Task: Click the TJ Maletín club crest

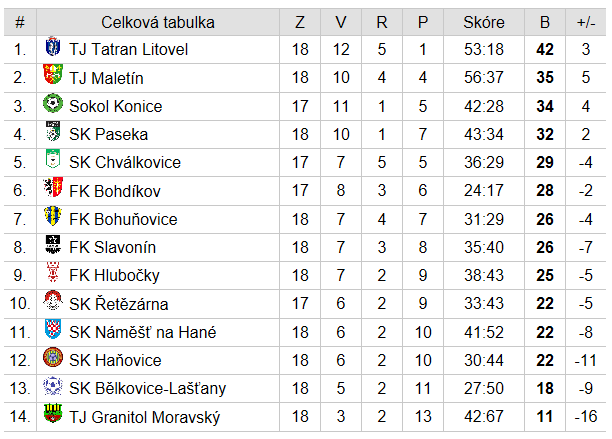Action: pos(53,74)
